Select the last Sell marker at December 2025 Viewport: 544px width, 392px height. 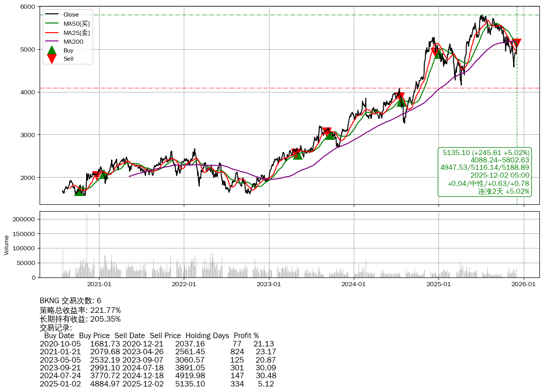pyautogui.click(x=517, y=43)
